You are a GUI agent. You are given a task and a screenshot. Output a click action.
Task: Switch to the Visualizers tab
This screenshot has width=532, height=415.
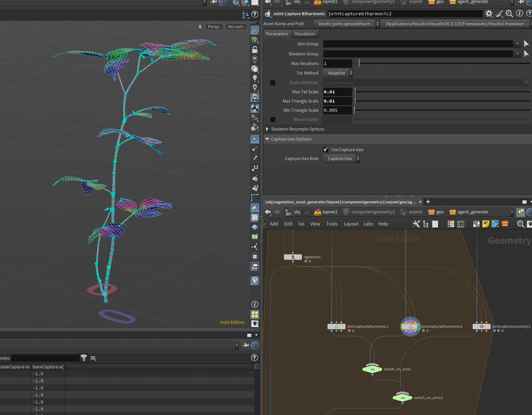pyautogui.click(x=305, y=34)
